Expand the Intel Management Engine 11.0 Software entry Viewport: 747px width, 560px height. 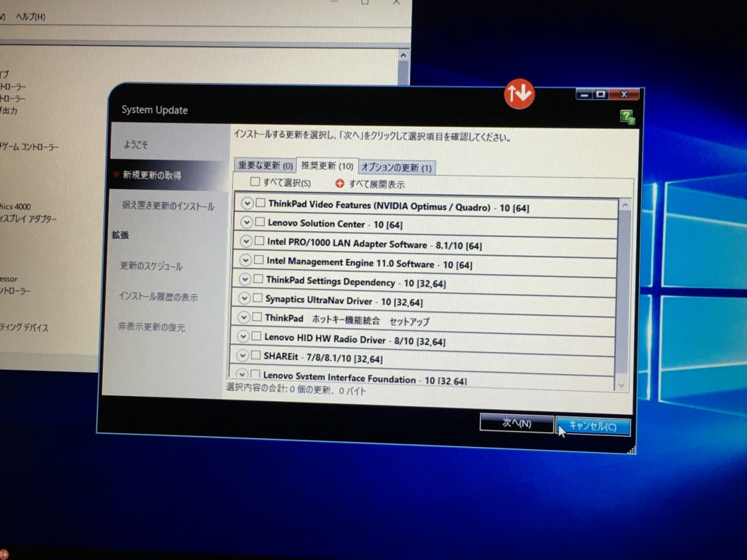246,260
